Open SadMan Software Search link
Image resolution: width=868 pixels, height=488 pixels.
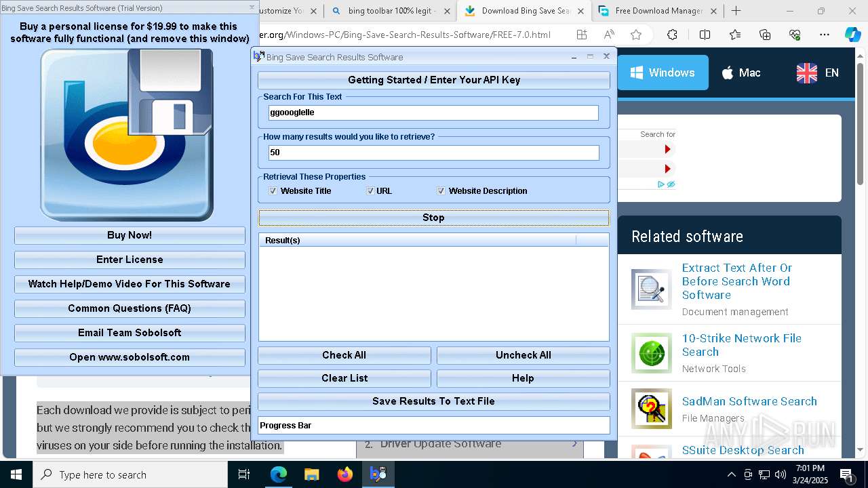pos(749,401)
